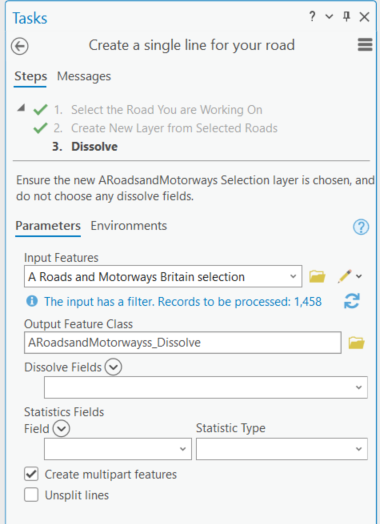Screen dimensions: 380x524
Task: Browse Output Feature Class folder icon
Action: pyautogui.click(x=356, y=343)
